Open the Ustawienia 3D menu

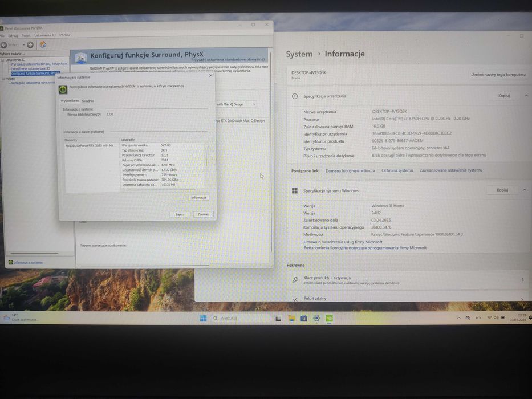[x=45, y=35]
